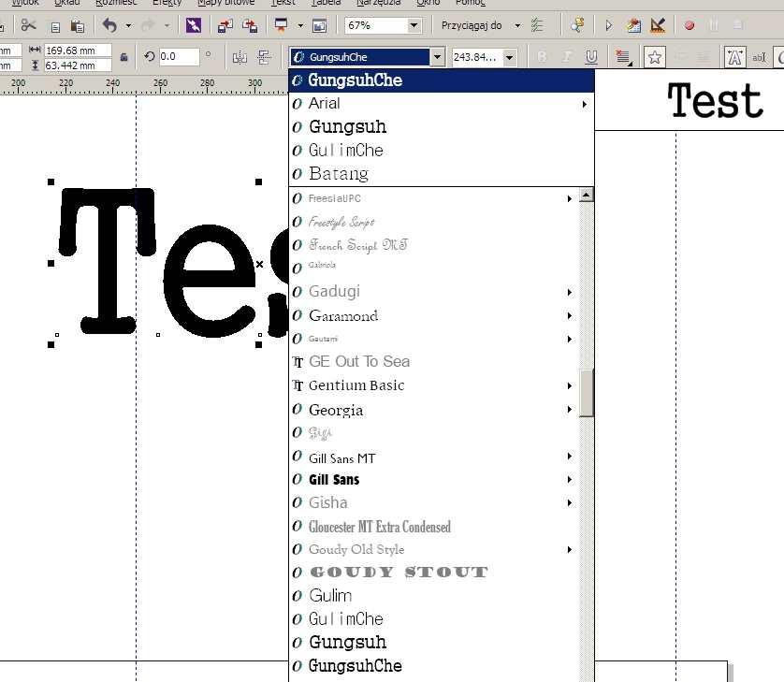Toggle the lock ratio padlock
Image resolution: width=784 pixels, height=682 pixels.
[x=124, y=57]
